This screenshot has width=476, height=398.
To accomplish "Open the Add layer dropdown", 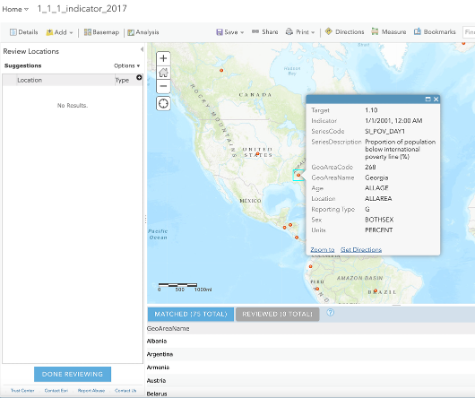I will [x=59, y=32].
